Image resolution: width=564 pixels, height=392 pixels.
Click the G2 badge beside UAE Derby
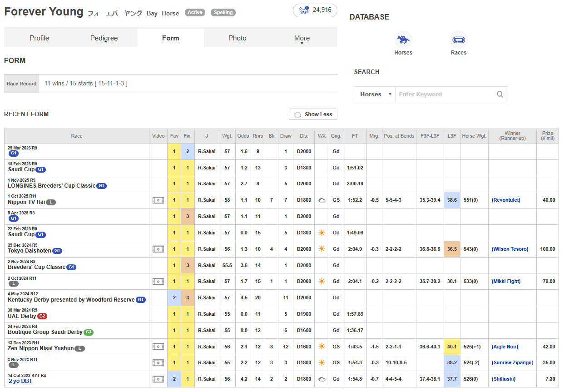pyautogui.click(x=42, y=316)
